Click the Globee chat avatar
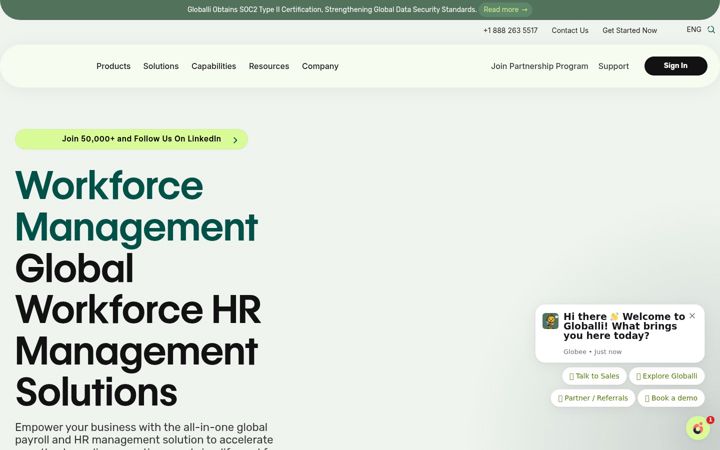 pos(550,321)
